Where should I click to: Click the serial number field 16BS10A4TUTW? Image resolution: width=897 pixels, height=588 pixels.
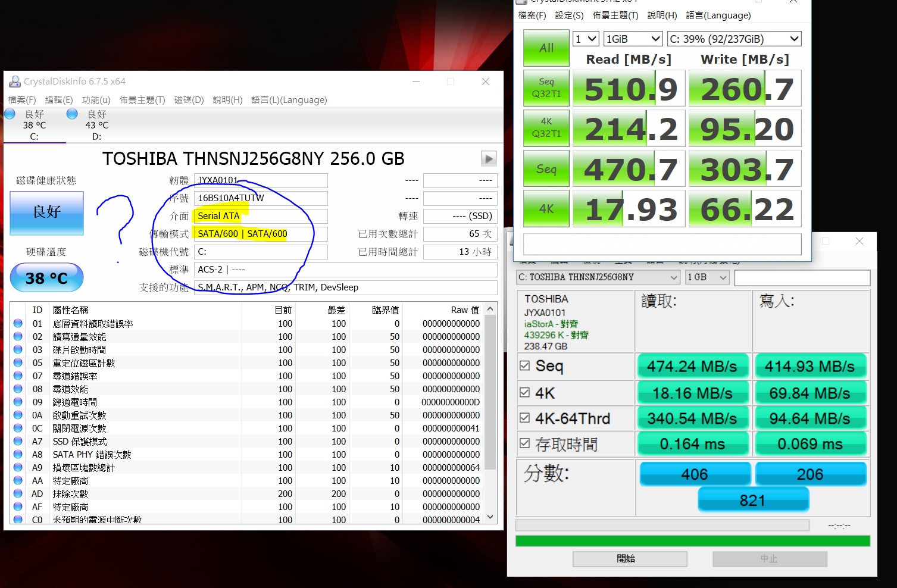261,198
